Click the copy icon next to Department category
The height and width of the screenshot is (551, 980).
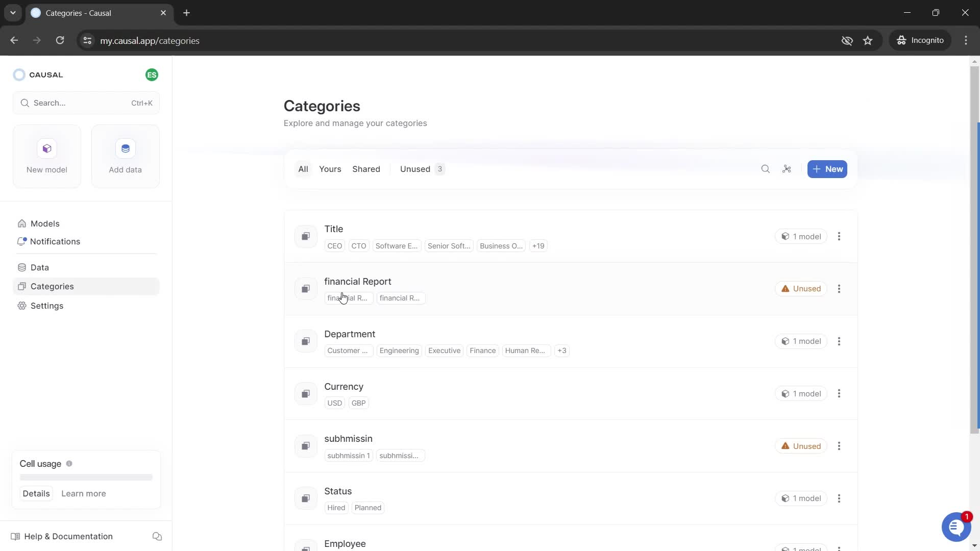coord(306,341)
